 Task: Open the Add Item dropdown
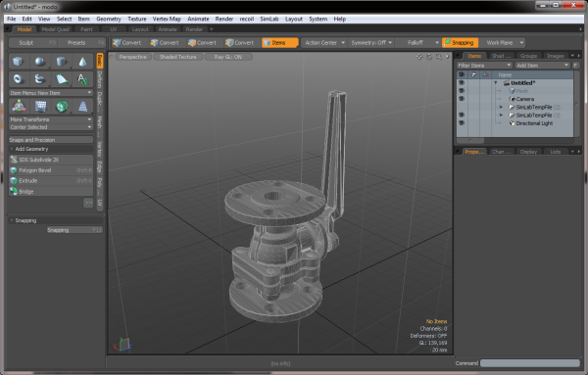(542, 66)
